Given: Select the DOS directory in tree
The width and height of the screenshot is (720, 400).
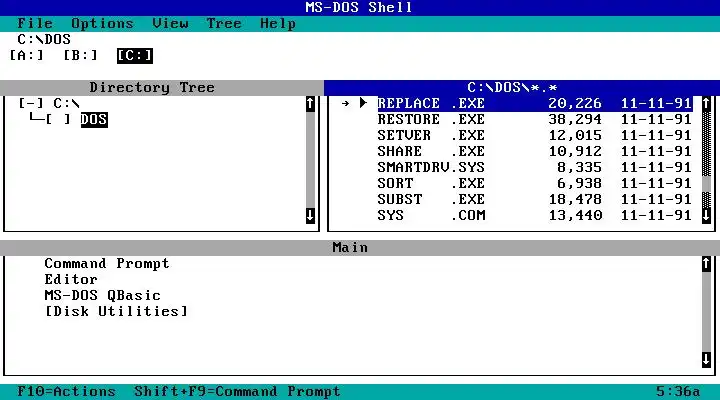Looking at the screenshot, I should click(94, 119).
